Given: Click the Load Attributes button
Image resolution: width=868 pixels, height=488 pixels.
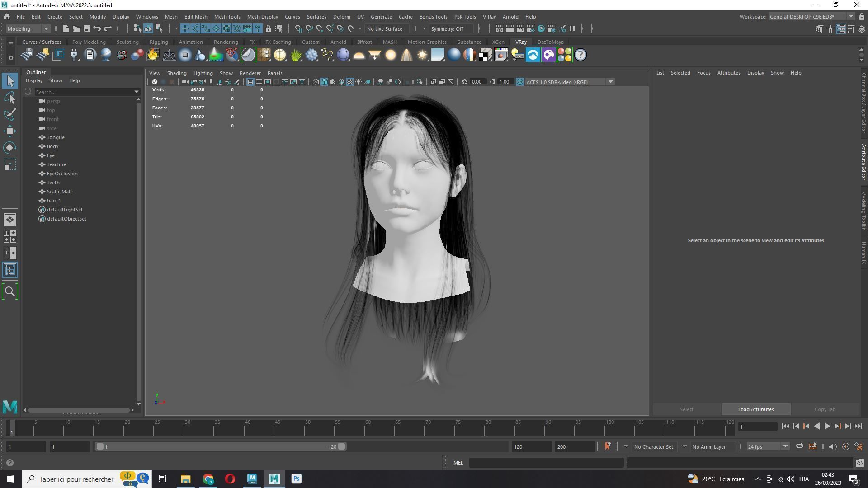Looking at the screenshot, I should click(x=755, y=409).
